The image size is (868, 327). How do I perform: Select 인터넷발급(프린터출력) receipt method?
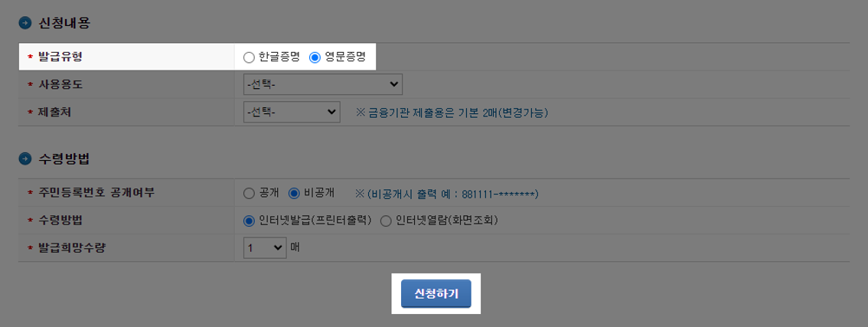click(x=249, y=221)
